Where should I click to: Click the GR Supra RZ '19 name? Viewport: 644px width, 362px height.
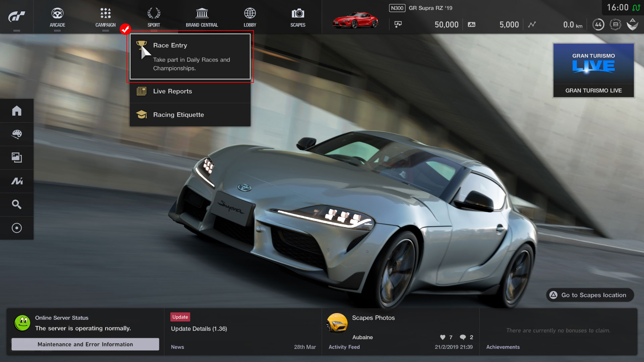(x=430, y=8)
